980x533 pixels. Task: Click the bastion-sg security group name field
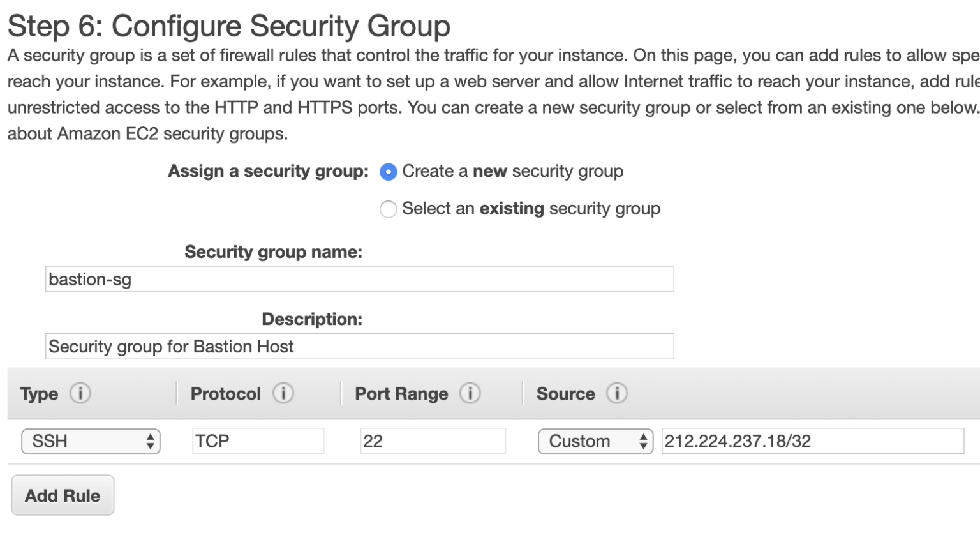(359, 279)
